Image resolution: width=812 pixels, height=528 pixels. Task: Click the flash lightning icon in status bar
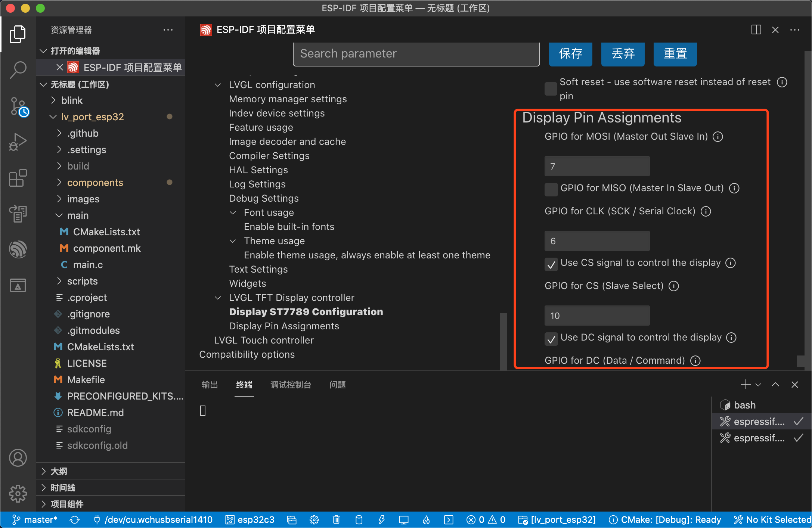(381, 519)
